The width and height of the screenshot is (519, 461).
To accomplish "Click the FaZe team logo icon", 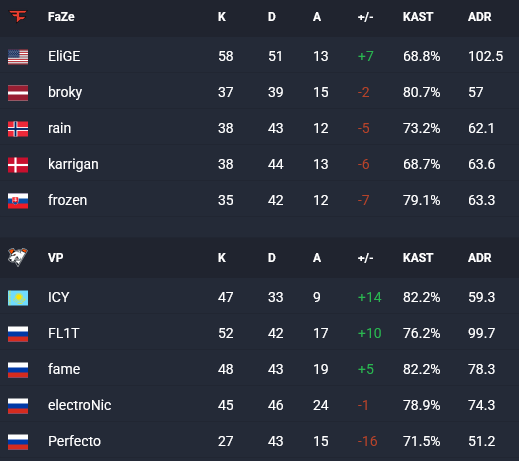I will (18, 16).
